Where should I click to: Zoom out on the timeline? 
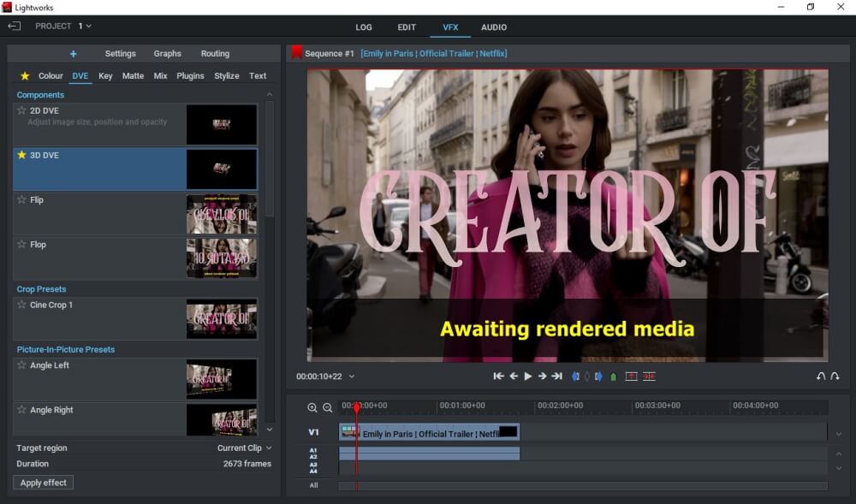(328, 407)
